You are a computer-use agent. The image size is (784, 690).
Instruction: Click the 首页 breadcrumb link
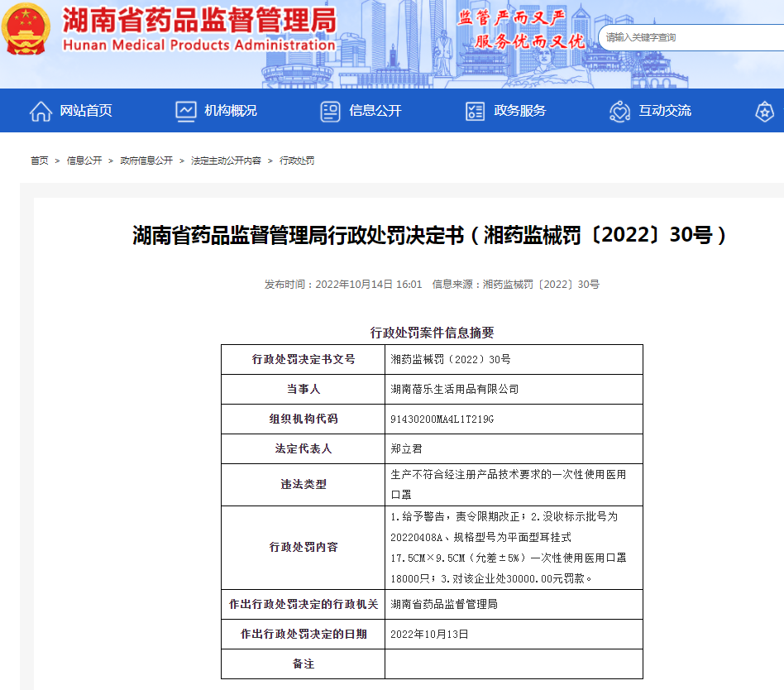click(x=40, y=161)
